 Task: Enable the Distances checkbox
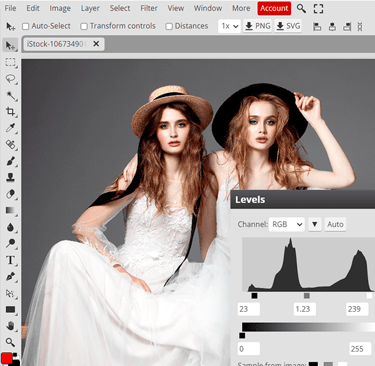click(169, 26)
